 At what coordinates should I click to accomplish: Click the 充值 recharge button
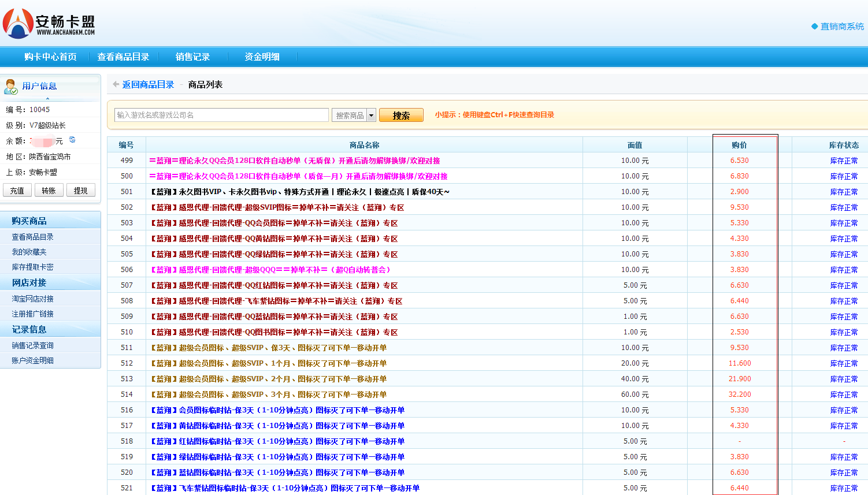pos(17,191)
